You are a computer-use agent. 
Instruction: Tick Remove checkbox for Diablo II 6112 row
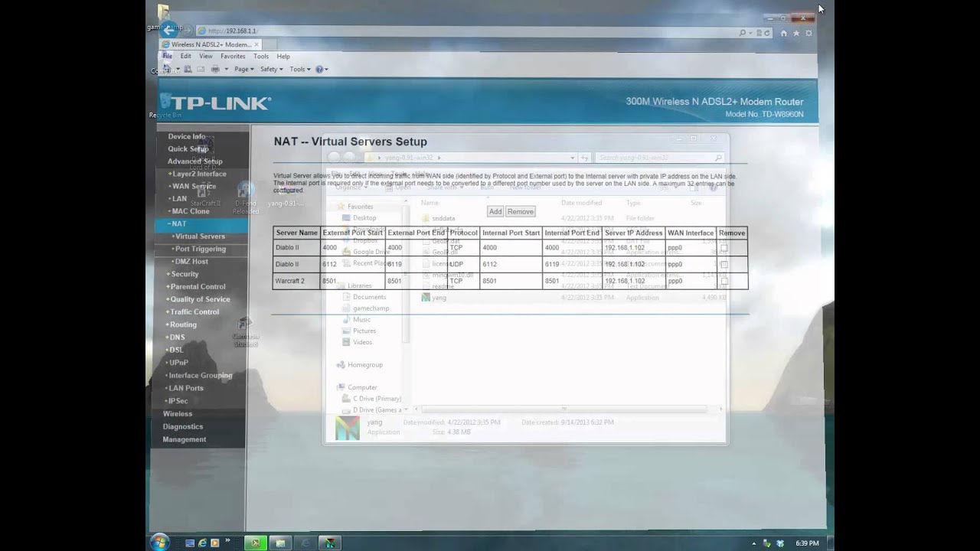pyautogui.click(x=724, y=264)
